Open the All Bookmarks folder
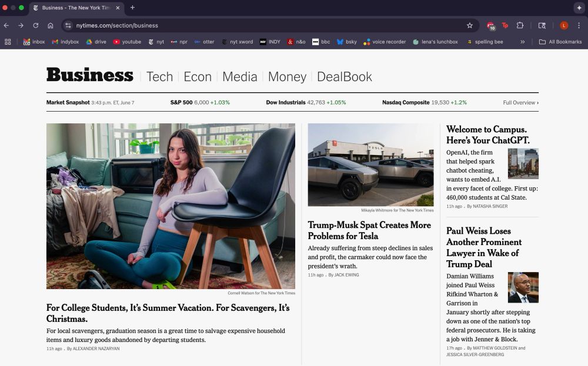The image size is (588, 366). (x=560, y=42)
